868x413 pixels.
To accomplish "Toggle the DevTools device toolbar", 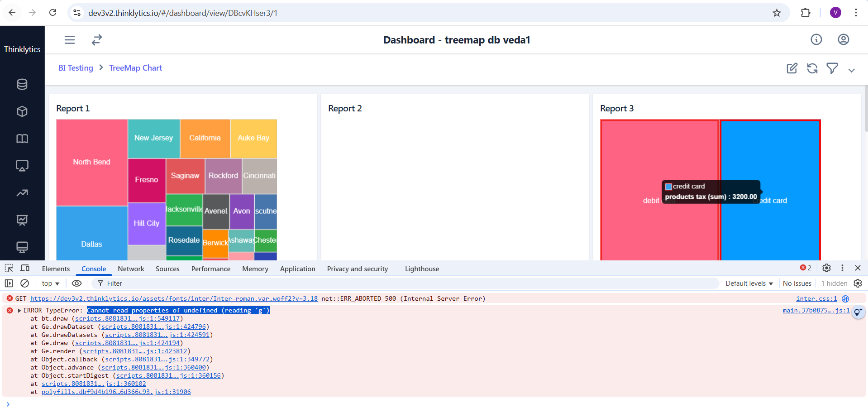I will [x=25, y=268].
